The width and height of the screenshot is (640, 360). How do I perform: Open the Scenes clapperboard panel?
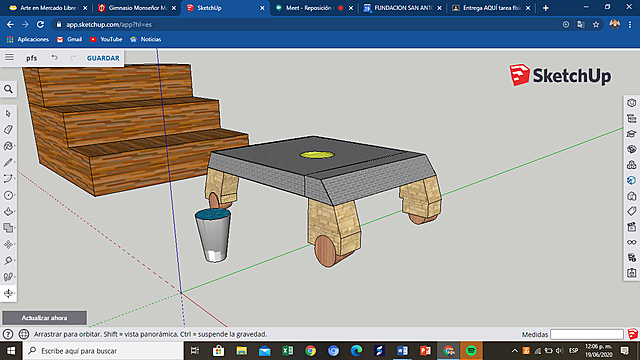click(631, 227)
